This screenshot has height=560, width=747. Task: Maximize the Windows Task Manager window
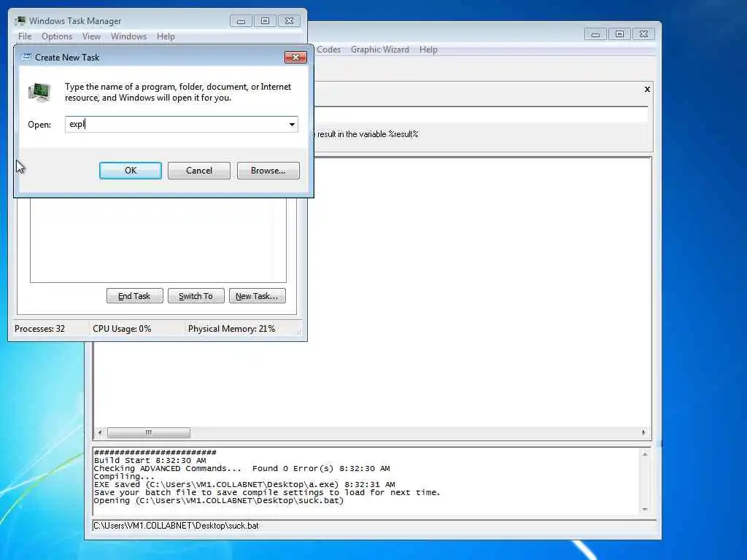click(265, 21)
